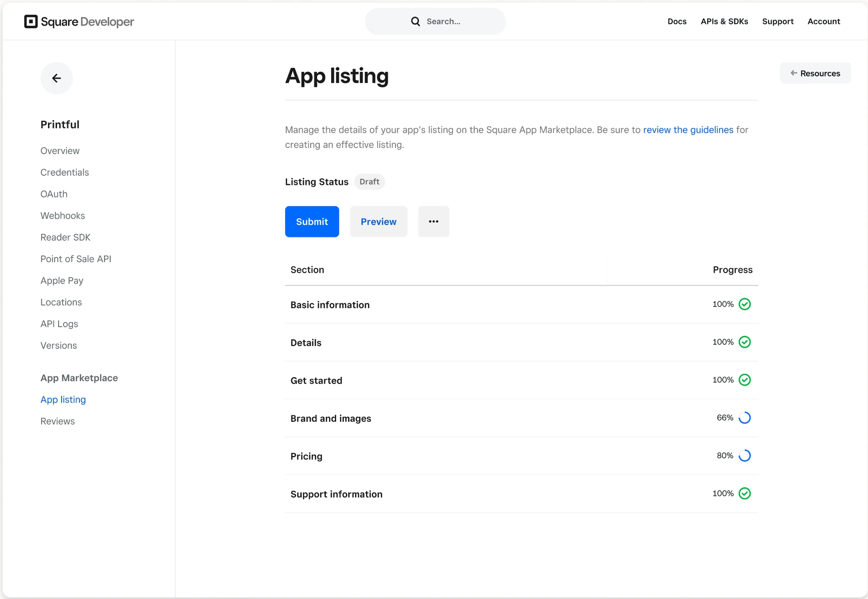Click the App Marketplace sidebar heading
This screenshot has width=868, height=599.
[x=79, y=378]
